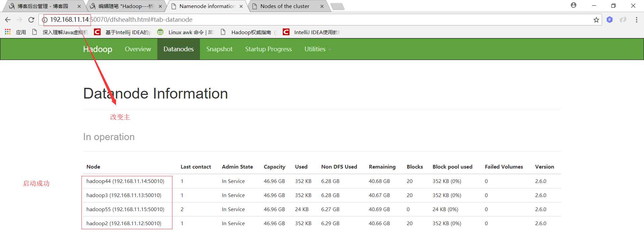Open the Datanodes nav tab
The height and width of the screenshot is (248, 644).
pos(178,49)
